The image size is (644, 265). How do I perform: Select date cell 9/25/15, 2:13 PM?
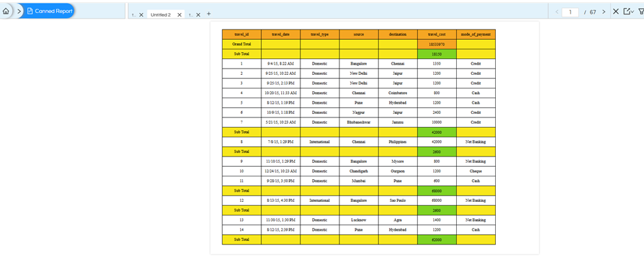[x=281, y=83]
